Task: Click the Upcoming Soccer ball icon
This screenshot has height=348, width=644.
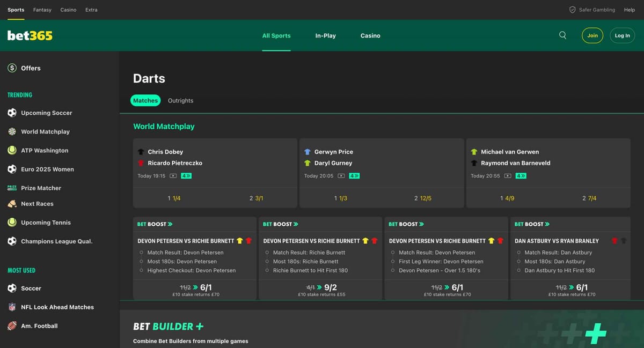Action: [12, 113]
